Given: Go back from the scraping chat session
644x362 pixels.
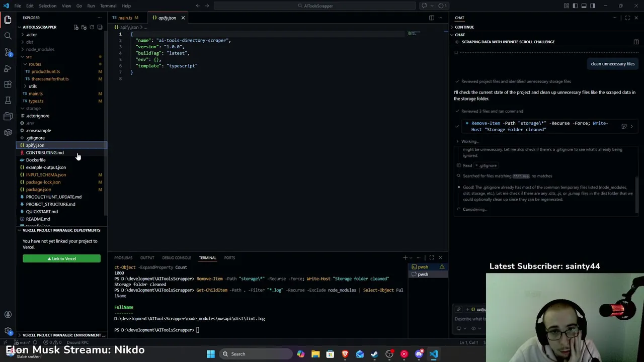Looking at the screenshot, I should 457,42.
